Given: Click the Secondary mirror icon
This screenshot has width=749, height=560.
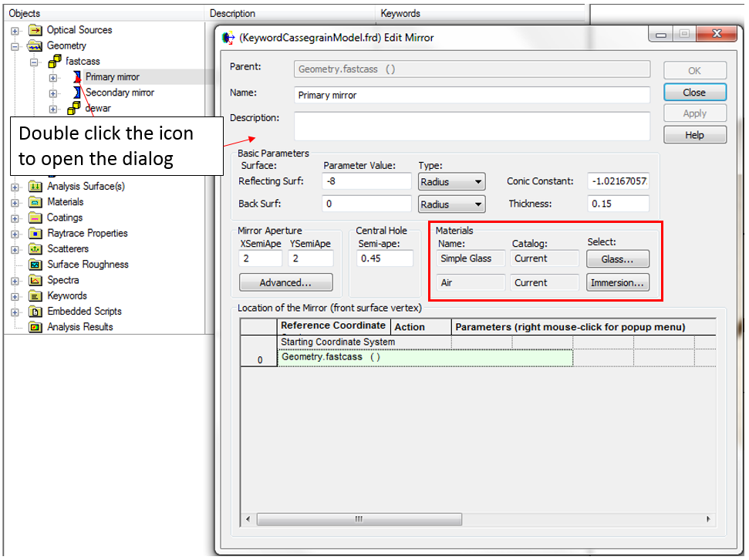Looking at the screenshot, I should click(x=76, y=93).
